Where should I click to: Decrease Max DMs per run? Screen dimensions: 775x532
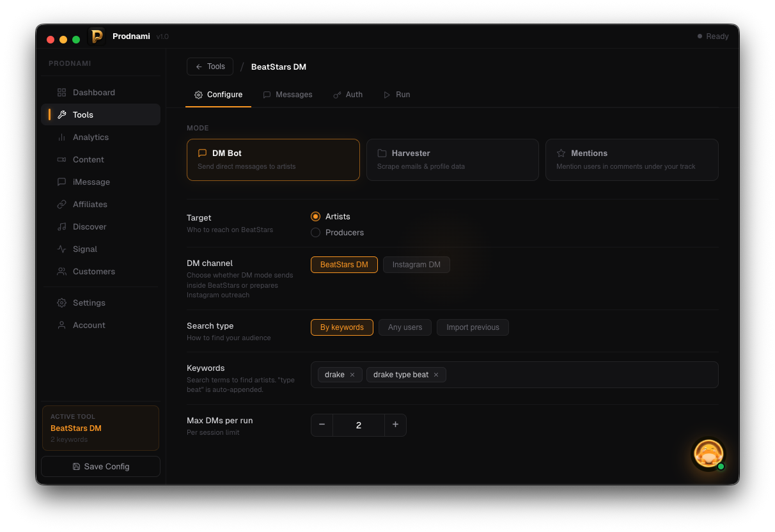[x=322, y=425]
